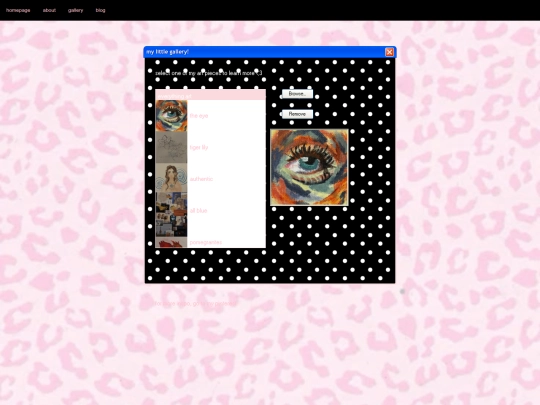Click the pink list header bar
Screen dimensions: 540x405
pyautogui.click(x=210, y=95)
